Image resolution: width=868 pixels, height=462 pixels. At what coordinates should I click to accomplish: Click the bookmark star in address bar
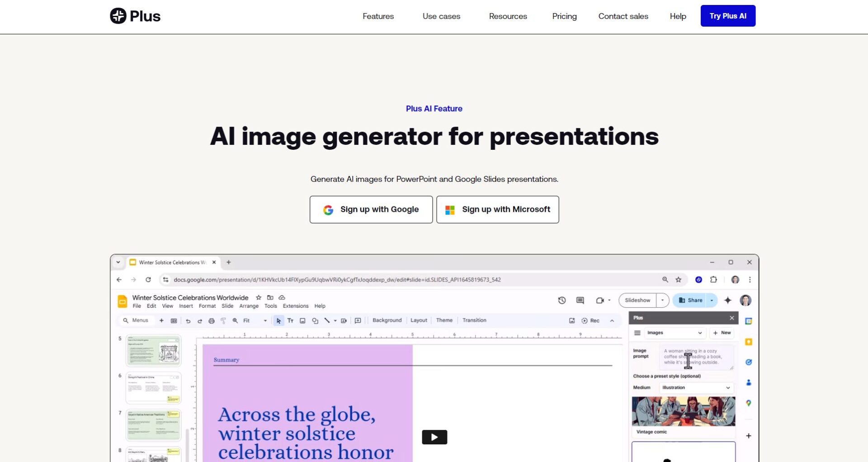tap(678, 280)
